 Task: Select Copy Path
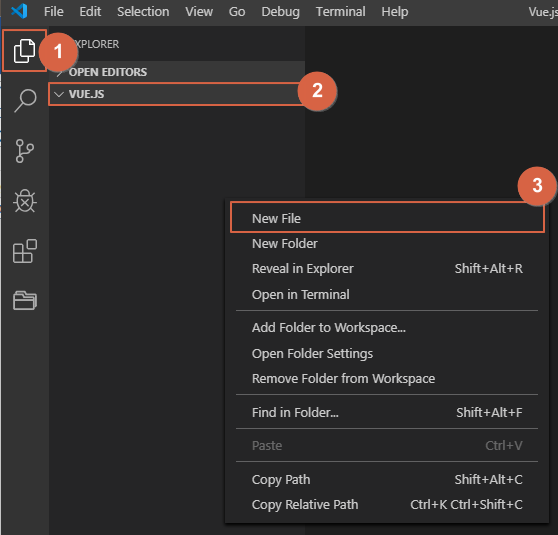click(x=387, y=479)
